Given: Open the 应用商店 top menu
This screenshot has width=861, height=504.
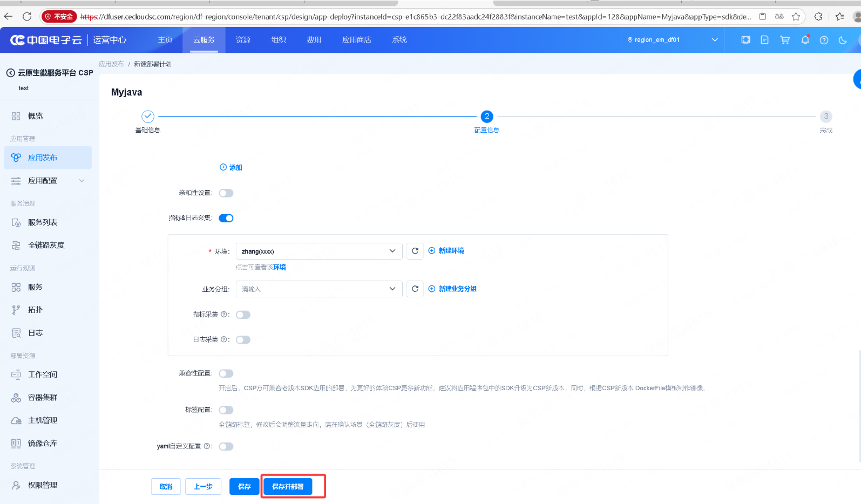Looking at the screenshot, I should point(356,40).
